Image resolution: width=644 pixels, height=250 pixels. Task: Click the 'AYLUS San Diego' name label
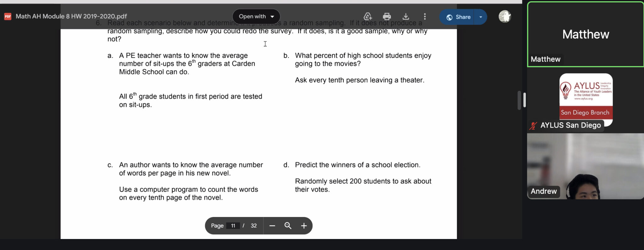[571, 125]
